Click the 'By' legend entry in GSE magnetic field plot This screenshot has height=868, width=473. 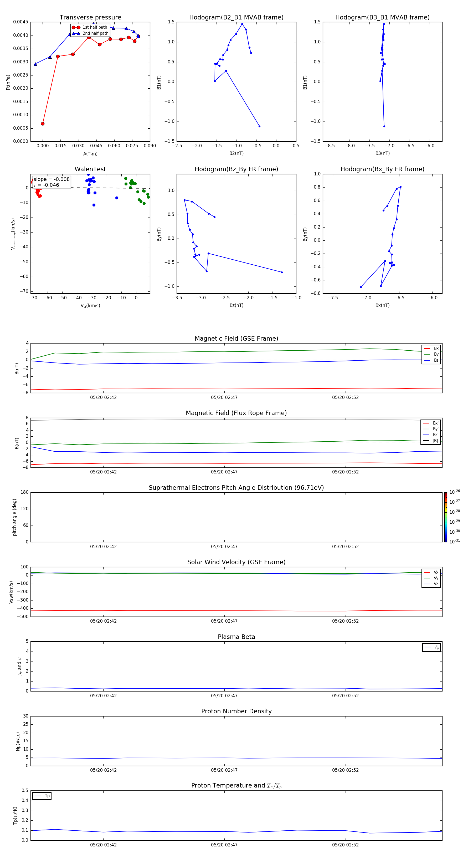click(x=431, y=354)
